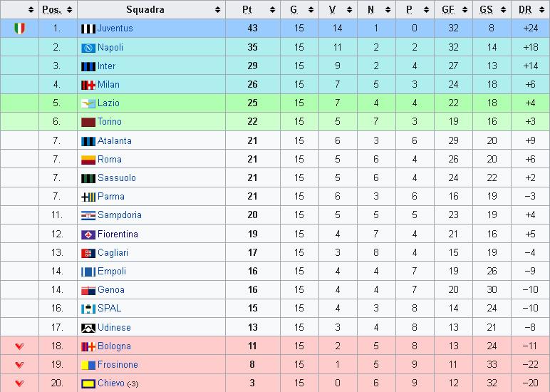This screenshot has height=392, width=550.
Task: Sort by the Pos. column arrows
Action: 69,10
